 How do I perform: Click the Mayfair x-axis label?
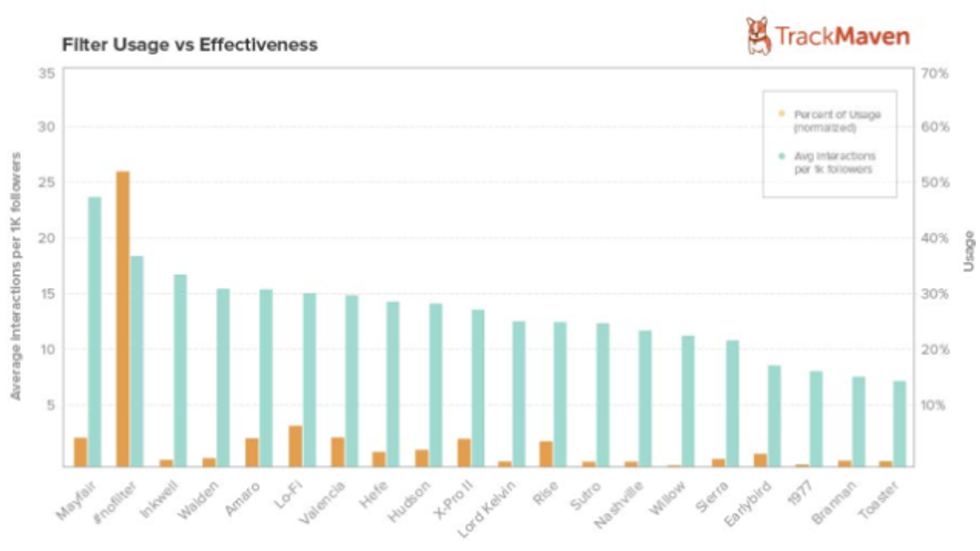coord(73,500)
